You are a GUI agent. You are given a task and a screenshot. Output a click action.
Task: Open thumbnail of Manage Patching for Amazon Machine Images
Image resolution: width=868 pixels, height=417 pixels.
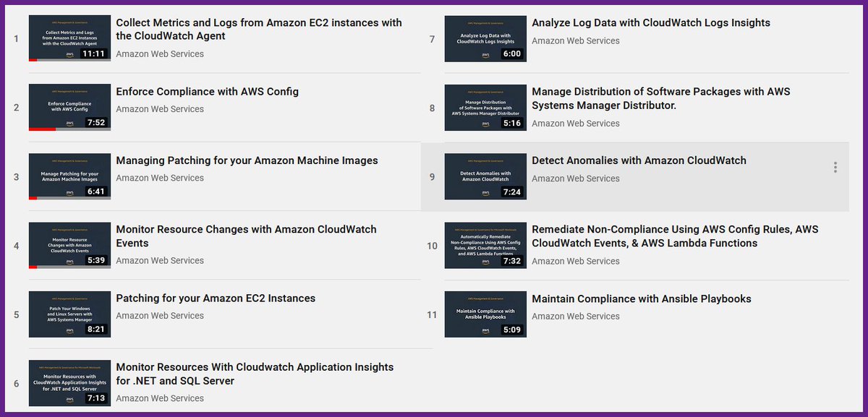click(69, 176)
